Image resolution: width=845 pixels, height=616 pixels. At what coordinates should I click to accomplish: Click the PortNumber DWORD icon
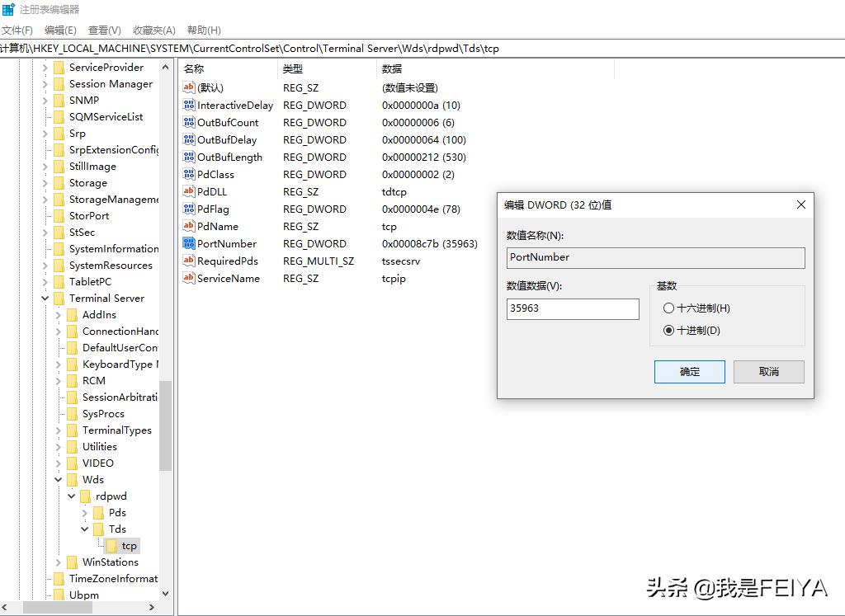189,243
